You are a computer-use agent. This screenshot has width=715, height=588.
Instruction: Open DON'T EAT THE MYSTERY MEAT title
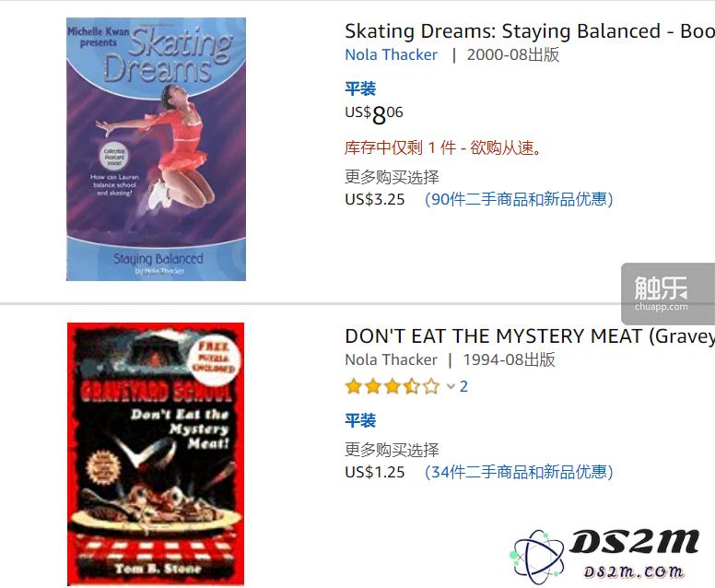[530, 336]
